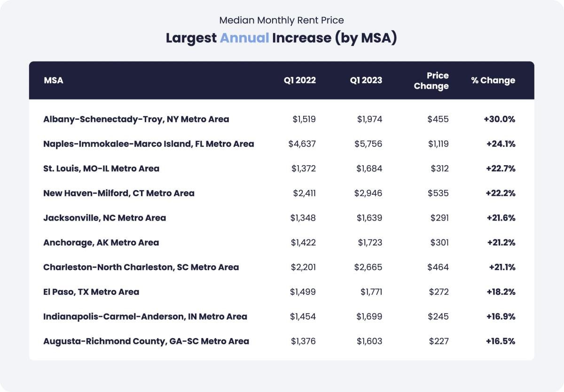
Task: Click the "Median Monthly Rent Price" subtitle
Action: tap(282, 20)
